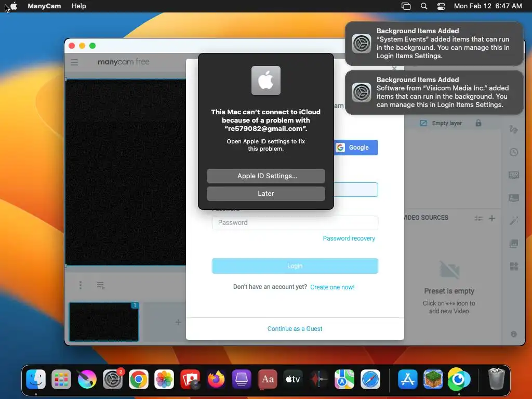Open the Draw scribble tool in sidebar
Image resolution: width=532 pixels, height=399 pixels.
[513, 129]
